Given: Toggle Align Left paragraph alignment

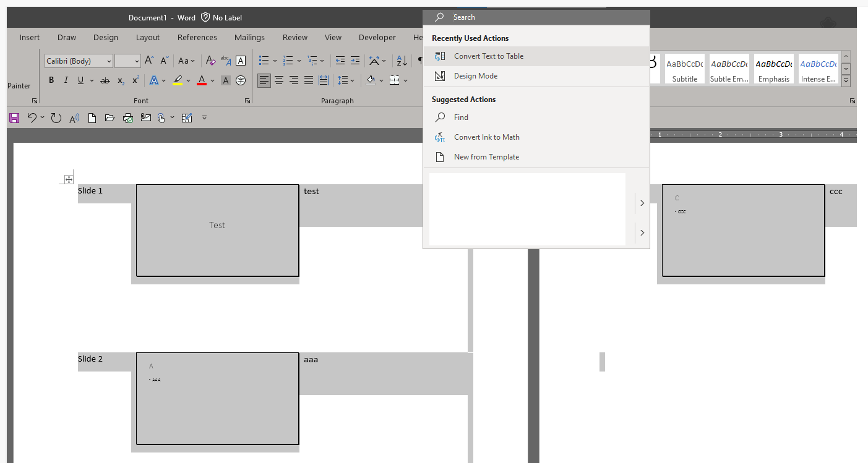Looking at the screenshot, I should pyautogui.click(x=264, y=80).
